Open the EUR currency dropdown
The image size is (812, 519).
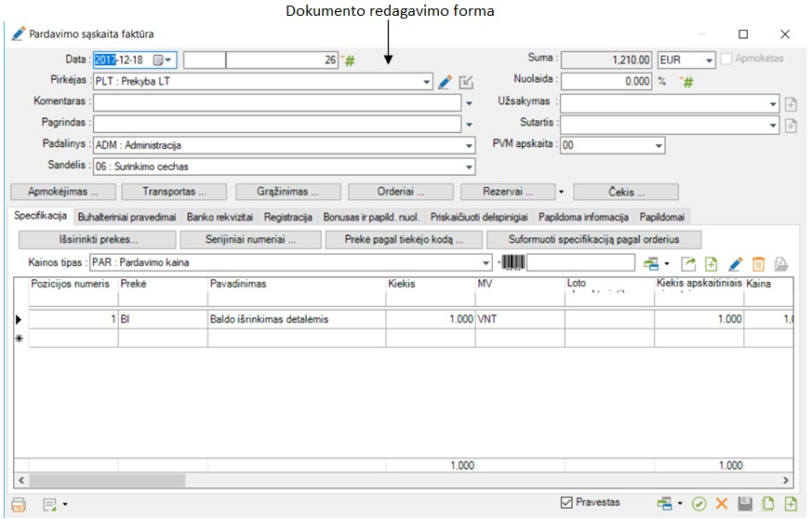[x=709, y=60]
